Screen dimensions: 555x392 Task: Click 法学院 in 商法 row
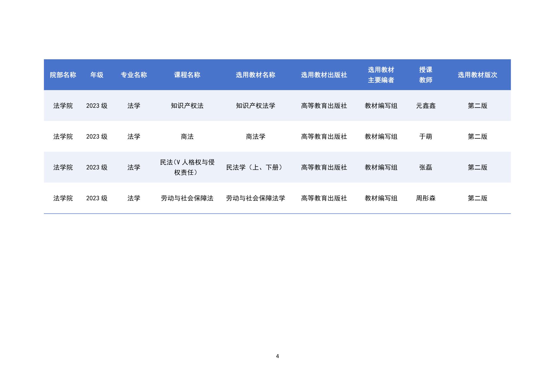click(63, 137)
